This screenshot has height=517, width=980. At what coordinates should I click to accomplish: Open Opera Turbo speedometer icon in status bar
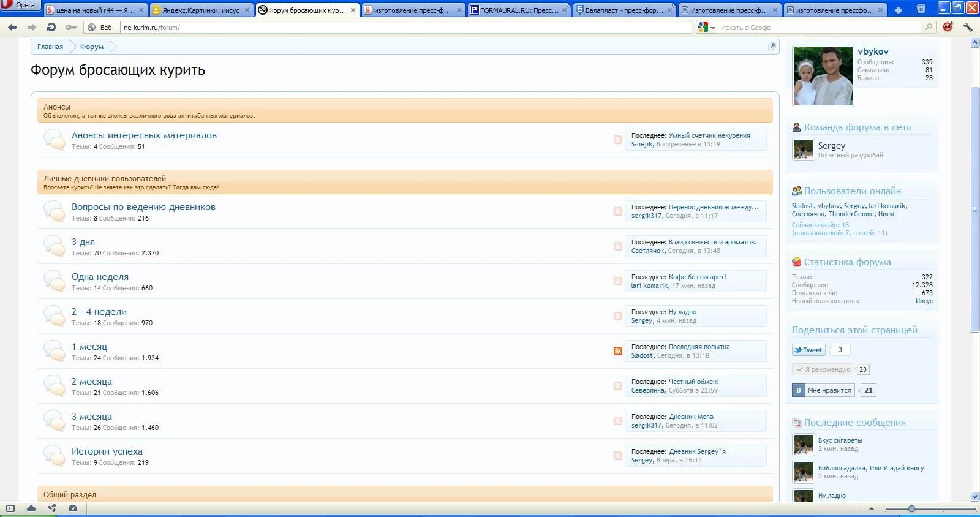pos(73,508)
